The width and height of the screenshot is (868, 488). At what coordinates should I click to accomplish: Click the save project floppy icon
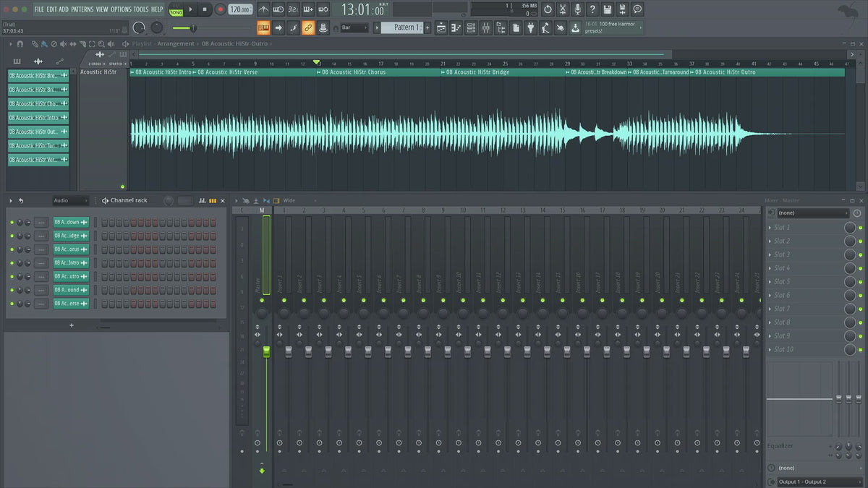click(608, 9)
